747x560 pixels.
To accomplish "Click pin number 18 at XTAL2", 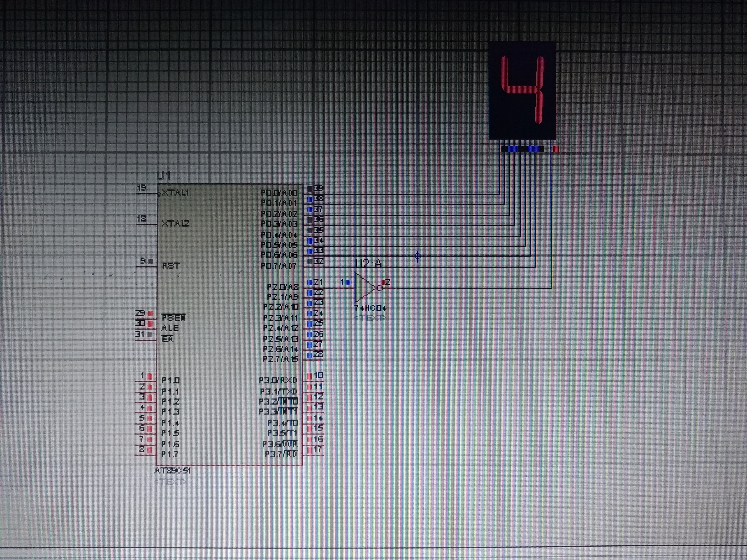I will tap(141, 219).
